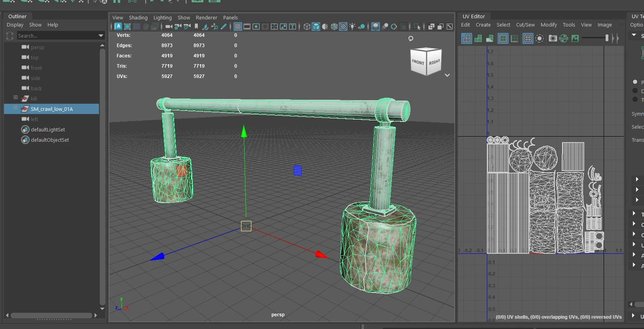Take a UV snapshot with camera icon
This screenshot has height=329, width=644.
[553, 38]
